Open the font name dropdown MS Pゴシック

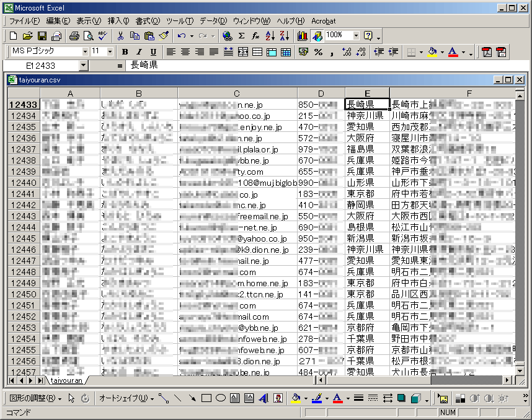click(84, 52)
